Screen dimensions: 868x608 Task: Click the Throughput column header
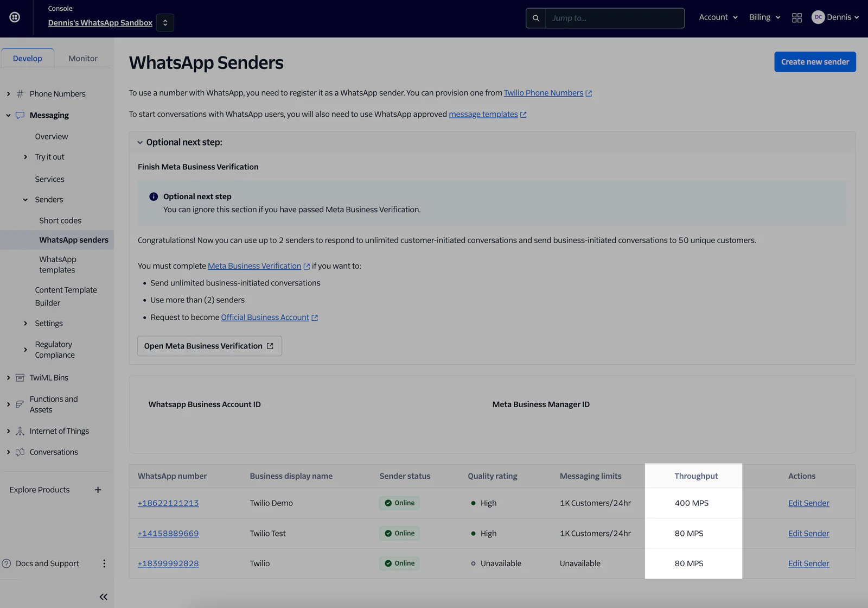(x=696, y=476)
